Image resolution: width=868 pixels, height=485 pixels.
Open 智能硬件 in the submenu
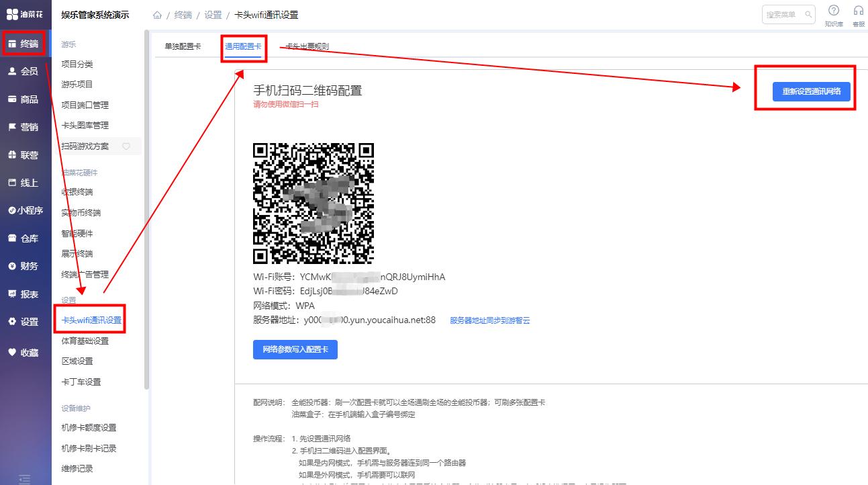point(77,233)
